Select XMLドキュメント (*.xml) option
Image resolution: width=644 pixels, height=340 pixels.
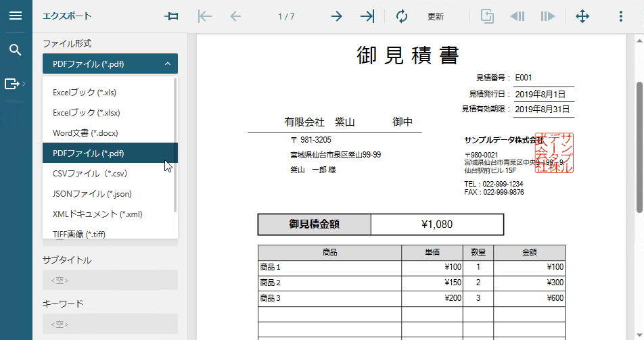tap(110, 214)
